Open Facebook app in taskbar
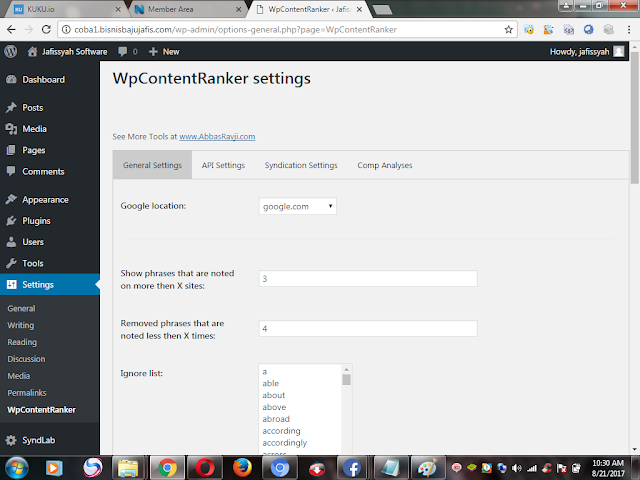The height and width of the screenshot is (480, 640). coord(353,468)
